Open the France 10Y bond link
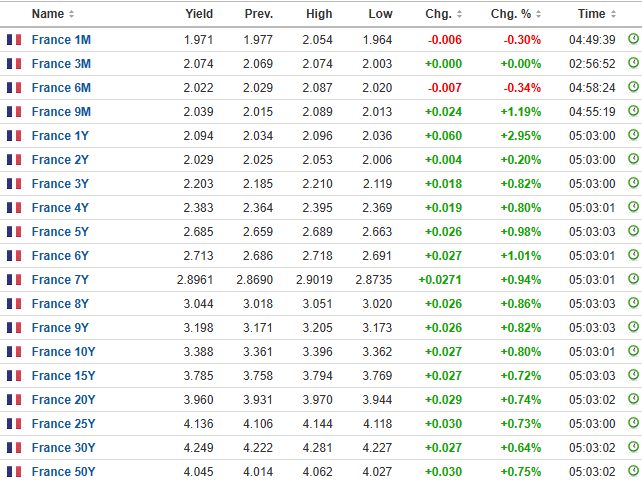This screenshot has height=480, width=642. tap(63, 351)
